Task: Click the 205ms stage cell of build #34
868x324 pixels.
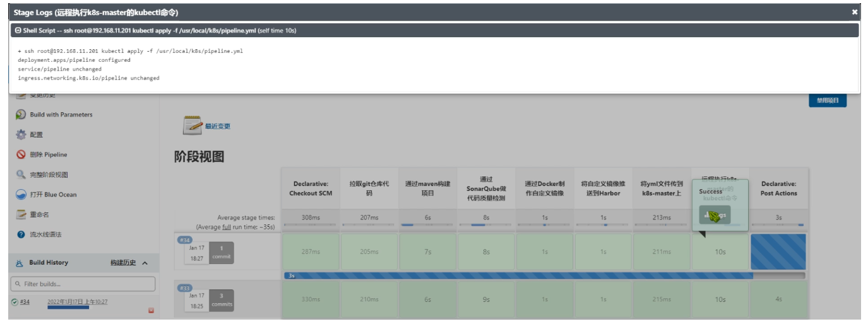Action: point(369,252)
